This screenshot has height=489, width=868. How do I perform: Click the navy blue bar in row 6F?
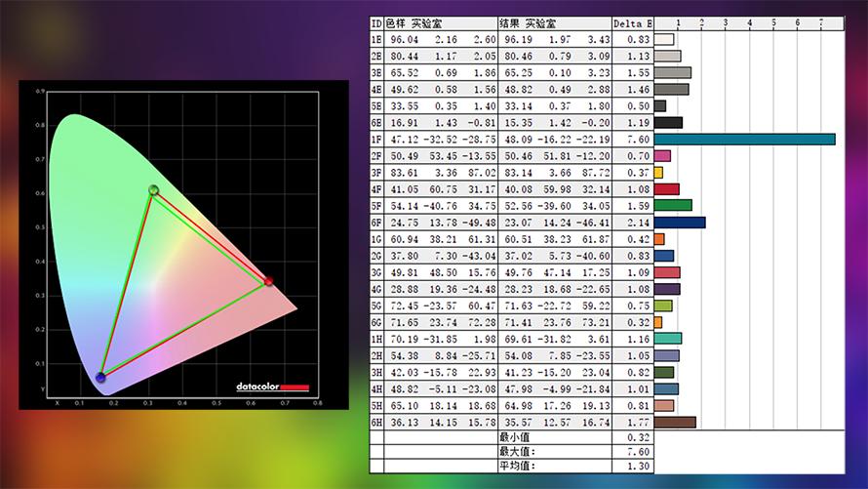point(680,223)
